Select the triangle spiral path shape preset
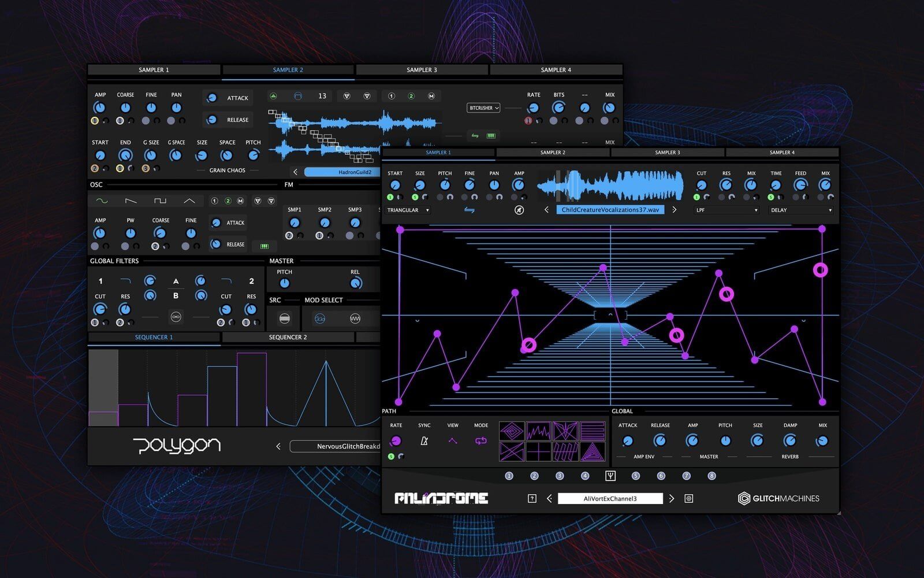 [592, 451]
